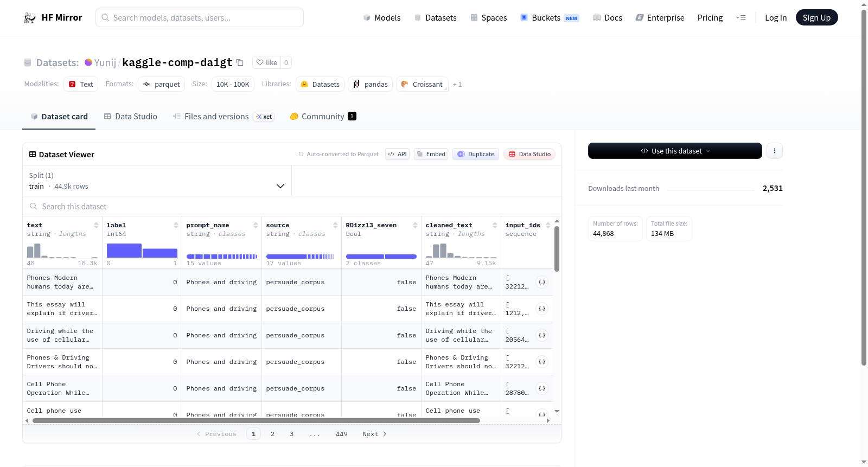This screenshot has height=467, width=868.
Task: Go to Datasets in the top navigation
Action: point(435,18)
